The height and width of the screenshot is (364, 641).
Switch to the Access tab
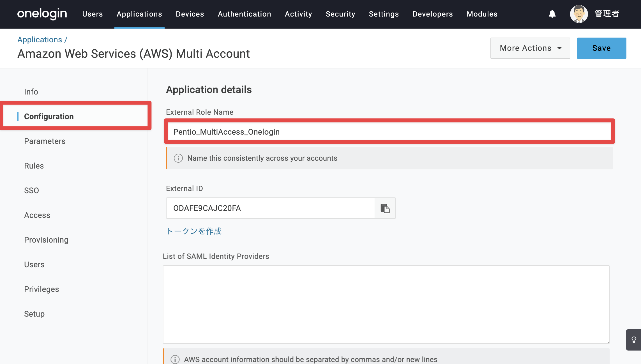click(37, 215)
